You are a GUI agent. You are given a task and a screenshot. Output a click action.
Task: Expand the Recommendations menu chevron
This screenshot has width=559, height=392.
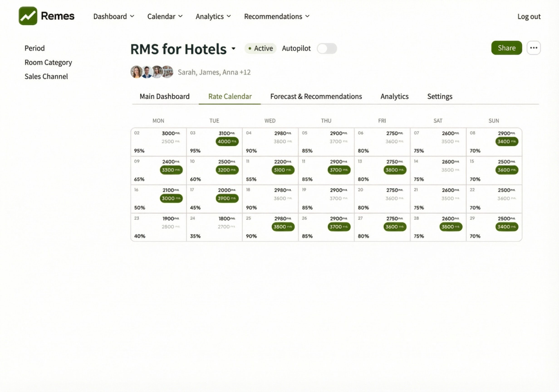click(x=307, y=16)
